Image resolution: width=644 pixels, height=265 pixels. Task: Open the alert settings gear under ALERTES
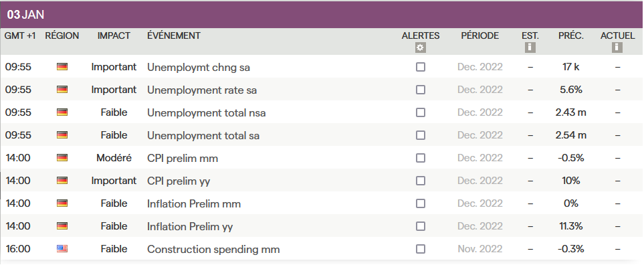[x=420, y=48]
